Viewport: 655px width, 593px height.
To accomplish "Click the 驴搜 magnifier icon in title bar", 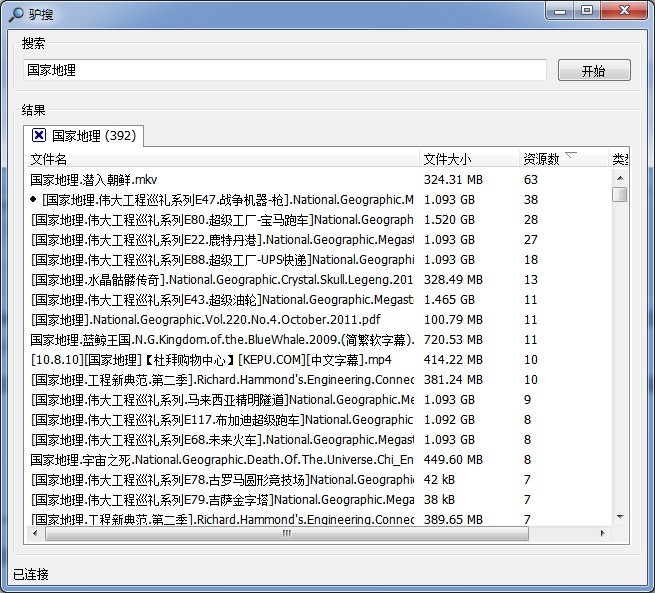I will coord(16,14).
